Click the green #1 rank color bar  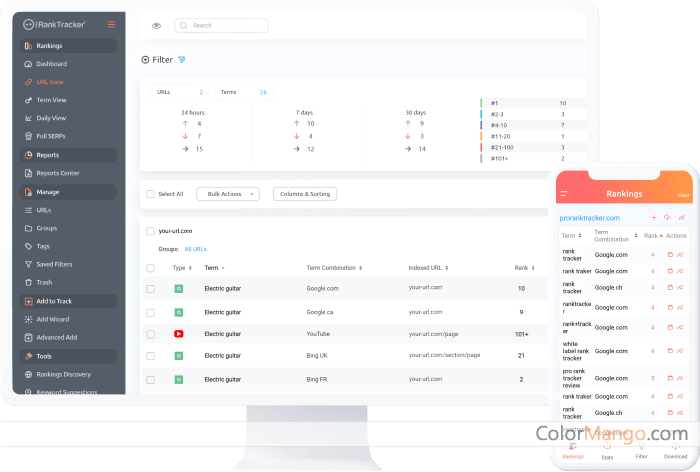coord(481,103)
